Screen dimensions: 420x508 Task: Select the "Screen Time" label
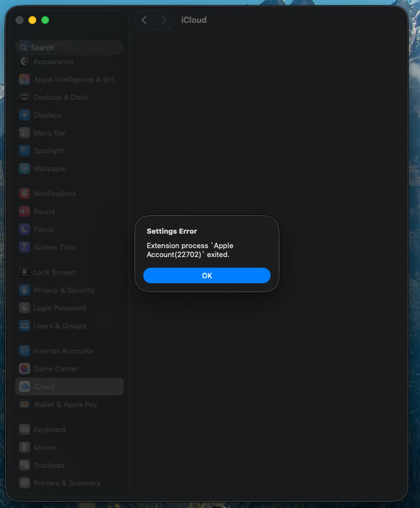[x=55, y=247]
